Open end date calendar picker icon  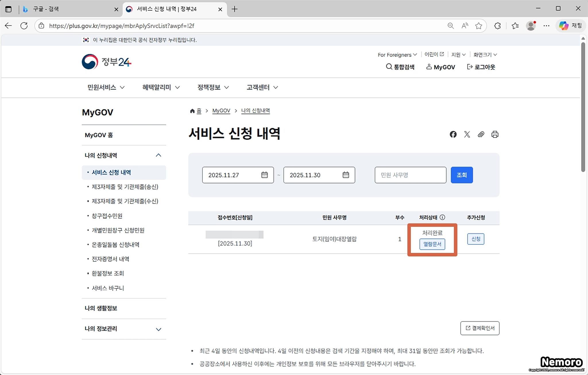pos(346,175)
